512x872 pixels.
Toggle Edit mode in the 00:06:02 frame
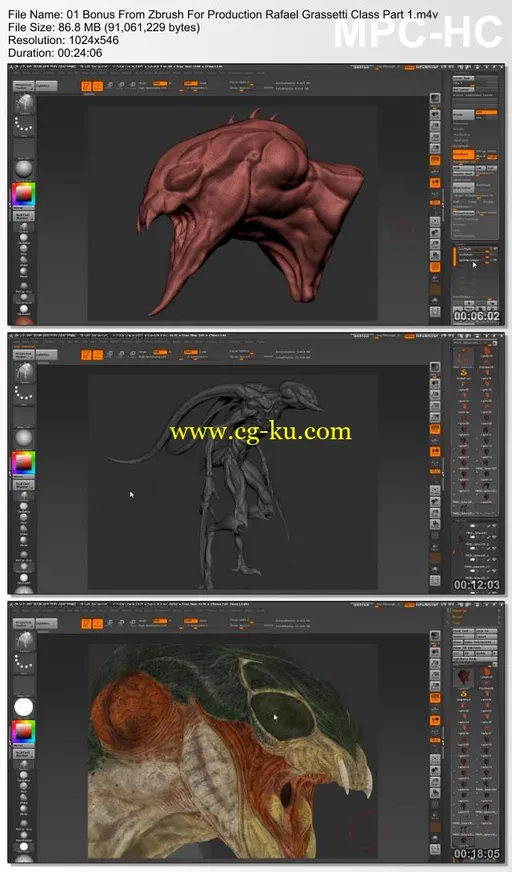click(x=86, y=86)
